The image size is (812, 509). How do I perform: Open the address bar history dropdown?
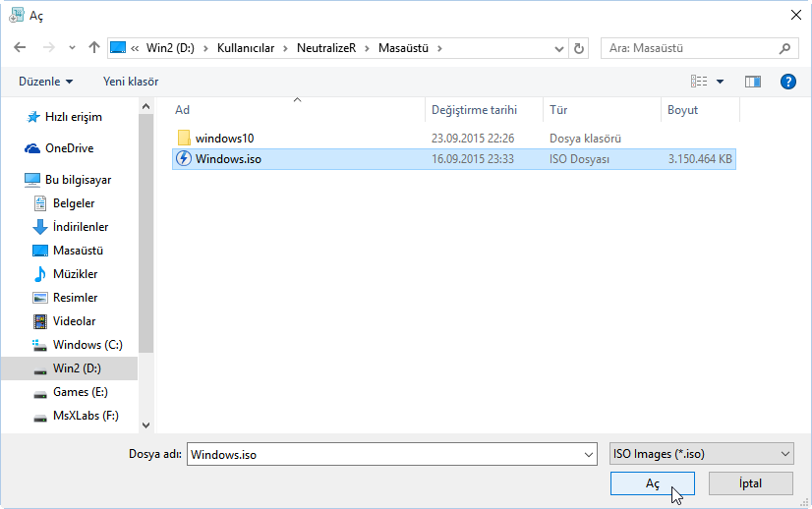click(x=558, y=48)
